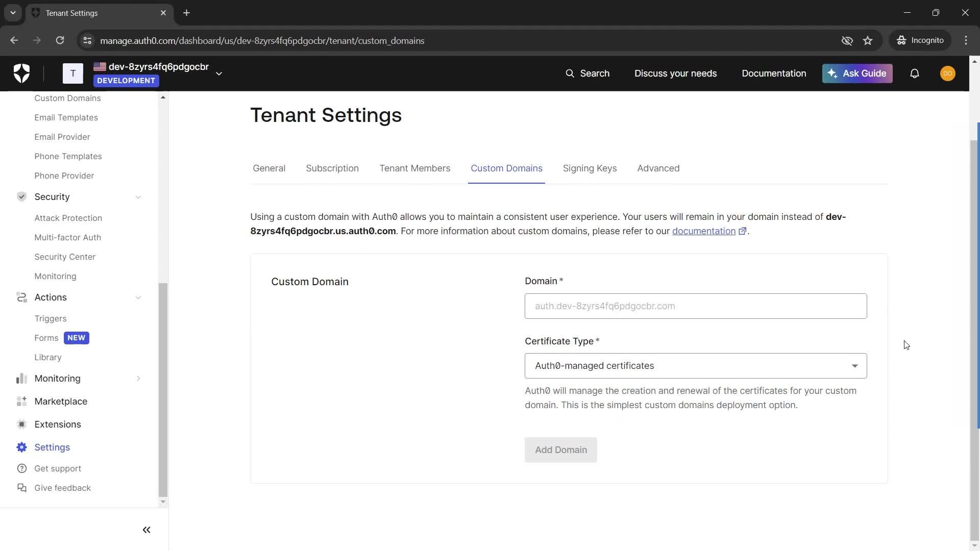Screen dimensions: 980x551
Task: Click the Extensions icon
Action: (x=21, y=424)
